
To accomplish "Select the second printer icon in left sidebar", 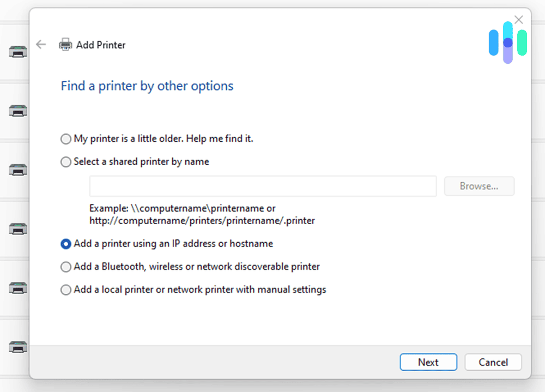I will [x=17, y=109].
